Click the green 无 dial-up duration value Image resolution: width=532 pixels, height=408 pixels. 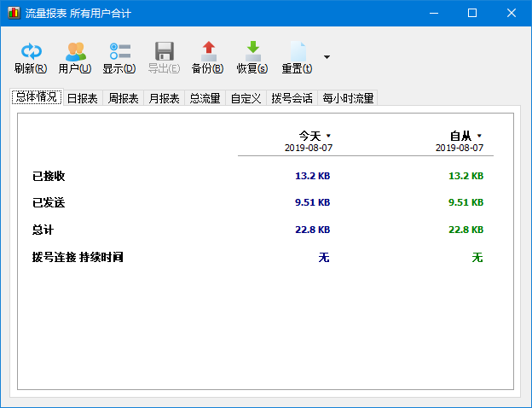click(x=477, y=257)
